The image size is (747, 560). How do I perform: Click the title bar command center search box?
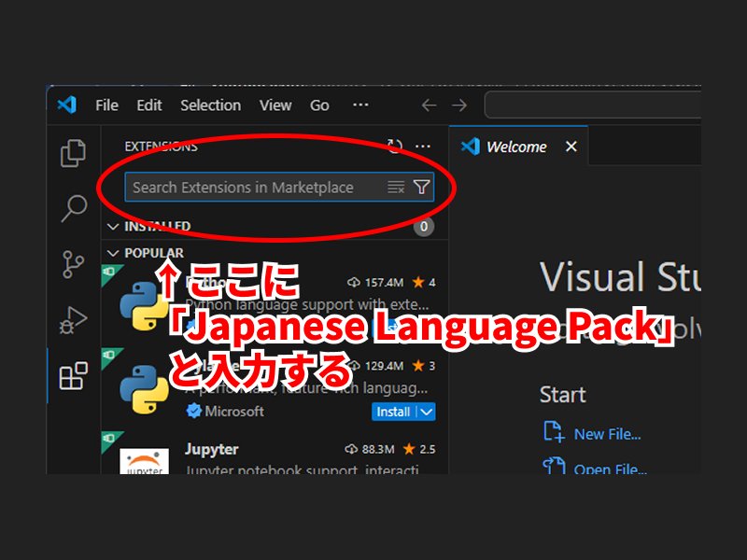click(593, 105)
